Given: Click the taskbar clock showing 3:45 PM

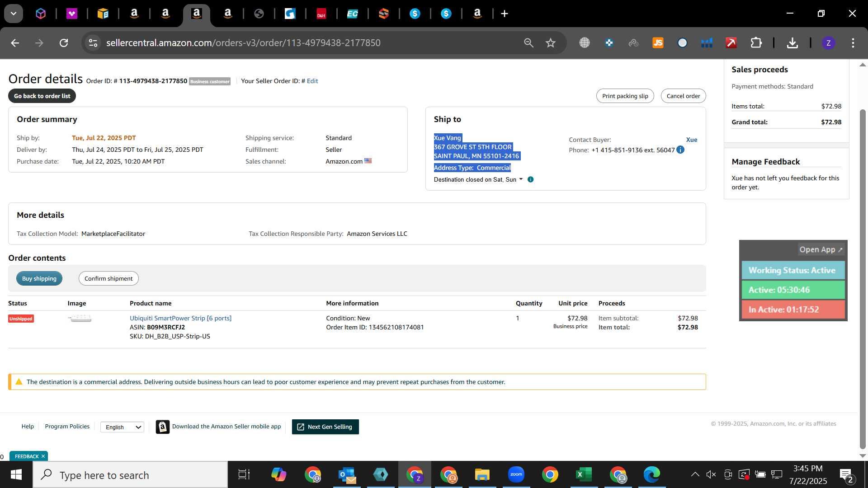Looking at the screenshot, I should 808,474.
